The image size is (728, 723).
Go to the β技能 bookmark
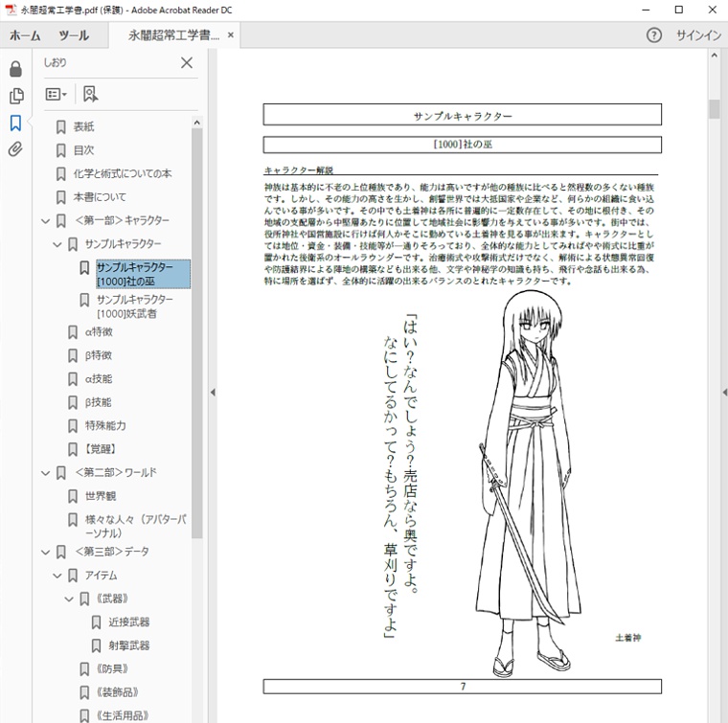click(98, 402)
